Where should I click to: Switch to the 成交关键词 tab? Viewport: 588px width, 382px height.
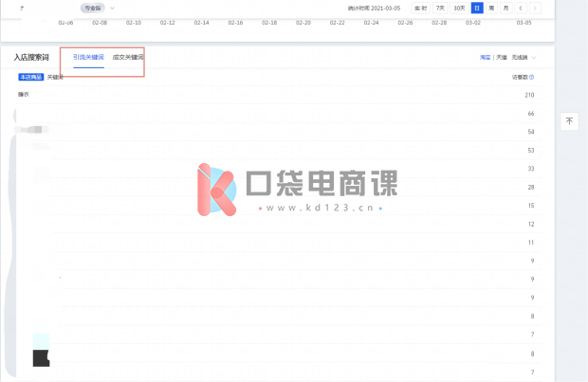(128, 57)
